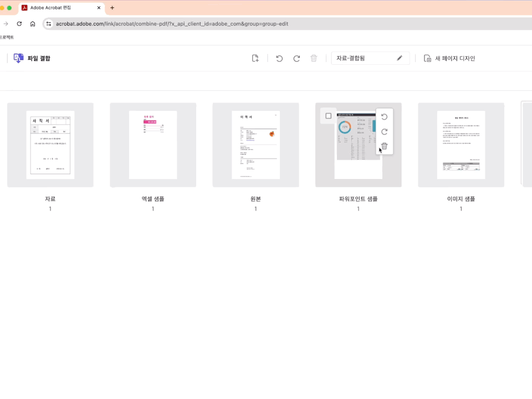
Task: Click the address bar URL
Action: pos(172,24)
